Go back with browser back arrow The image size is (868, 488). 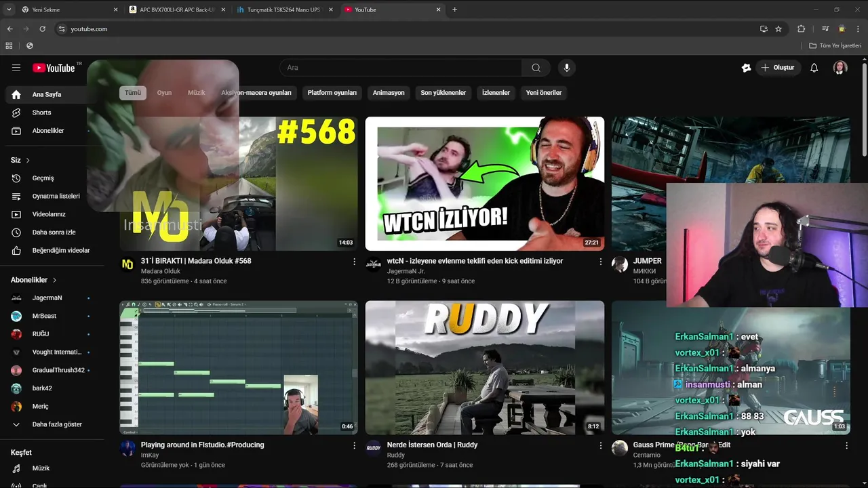(9, 29)
